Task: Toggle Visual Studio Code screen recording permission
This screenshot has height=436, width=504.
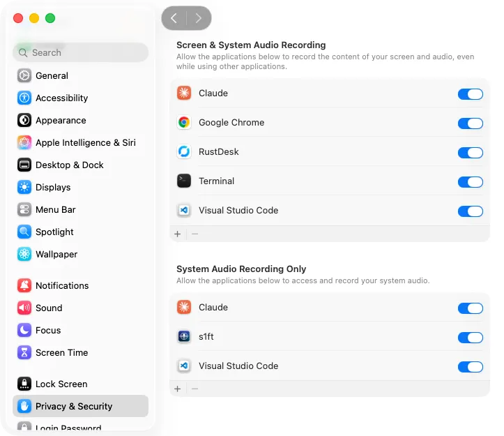Action: 471,211
